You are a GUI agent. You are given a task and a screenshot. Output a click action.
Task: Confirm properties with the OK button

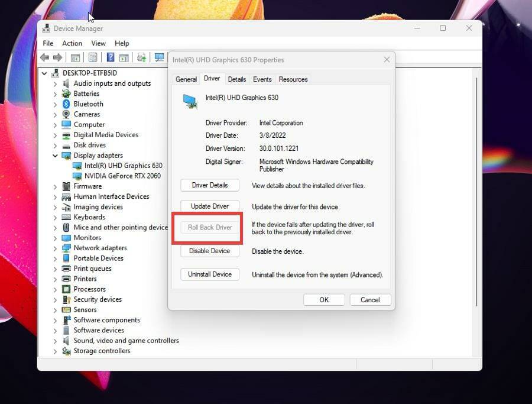click(324, 299)
